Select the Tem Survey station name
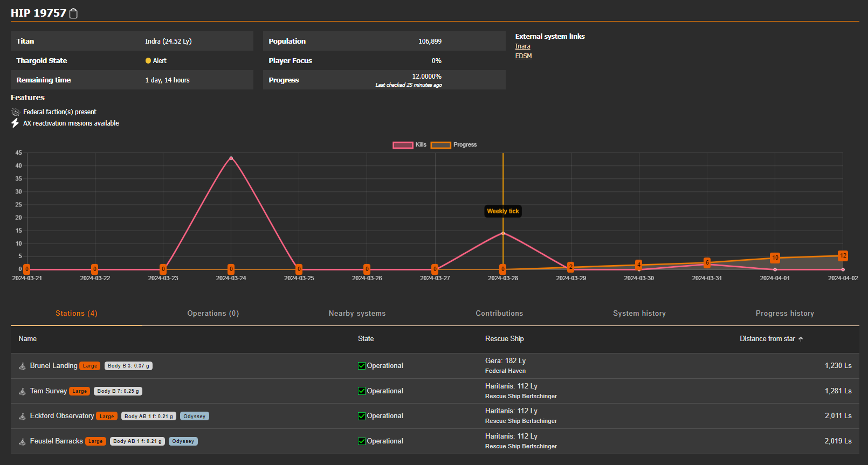 [x=49, y=391]
